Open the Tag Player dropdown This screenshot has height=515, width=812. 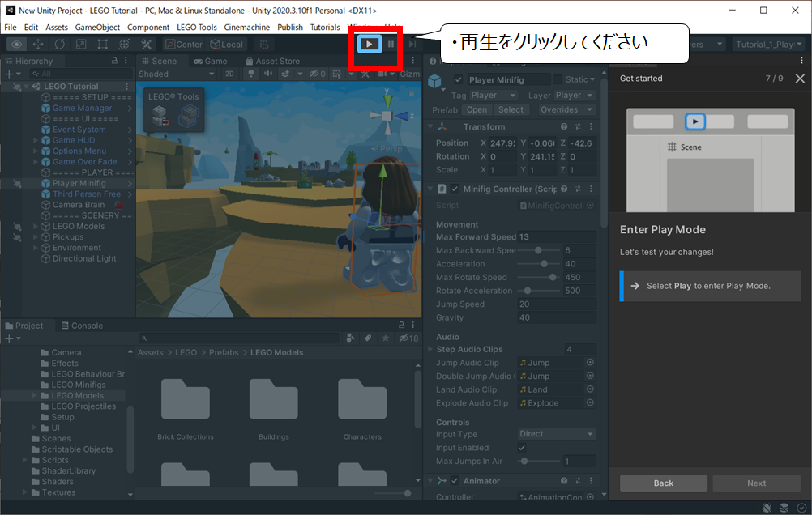493,96
